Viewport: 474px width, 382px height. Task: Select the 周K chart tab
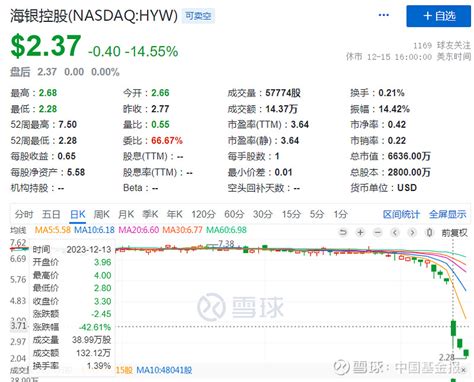pos(101,214)
